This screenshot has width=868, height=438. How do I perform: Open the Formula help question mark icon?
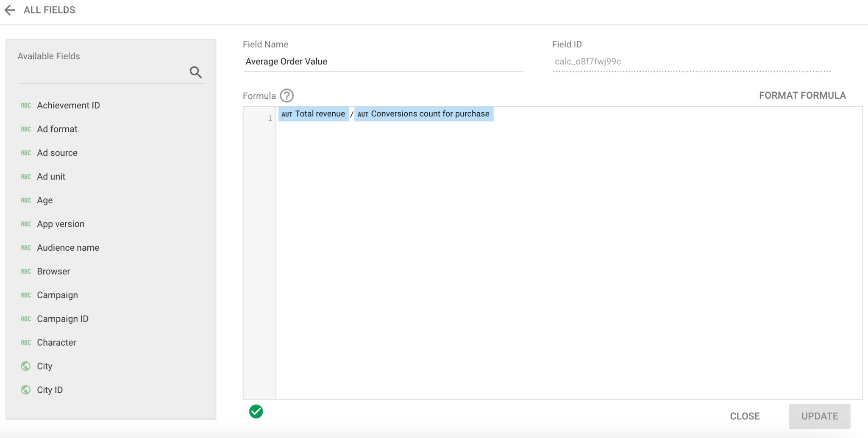(x=287, y=96)
